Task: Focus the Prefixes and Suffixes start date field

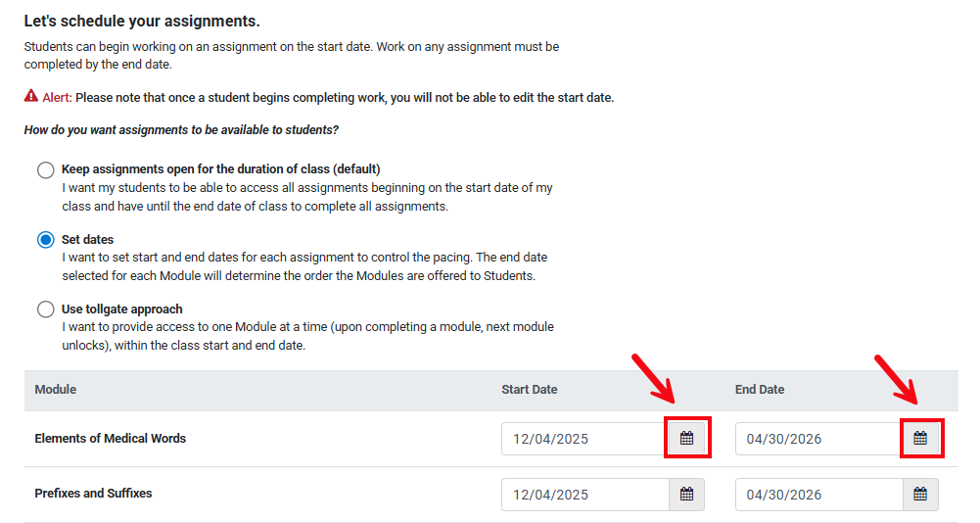Action: tap(584, 495)
